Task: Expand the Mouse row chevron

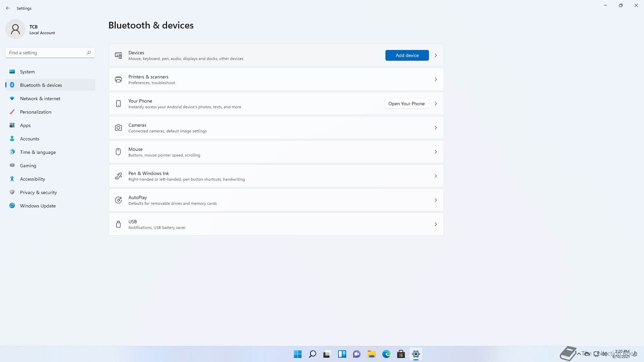Action: [x=436, y=152]
